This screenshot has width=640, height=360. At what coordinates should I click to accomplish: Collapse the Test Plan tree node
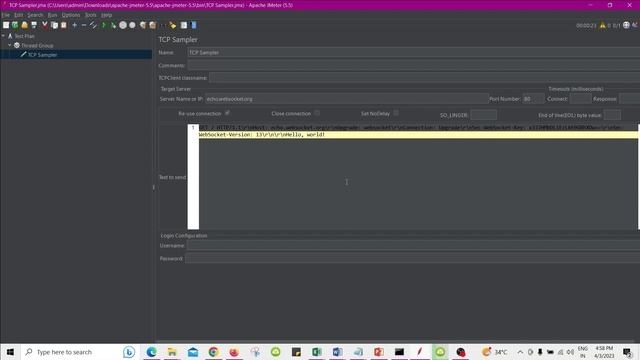coord(4,36)
